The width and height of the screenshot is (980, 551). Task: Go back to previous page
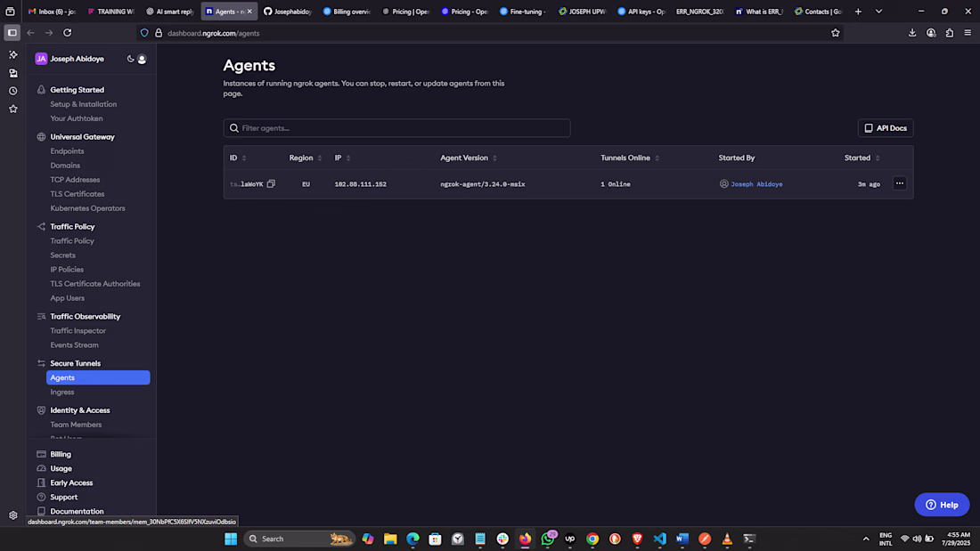tap(30, 32)
